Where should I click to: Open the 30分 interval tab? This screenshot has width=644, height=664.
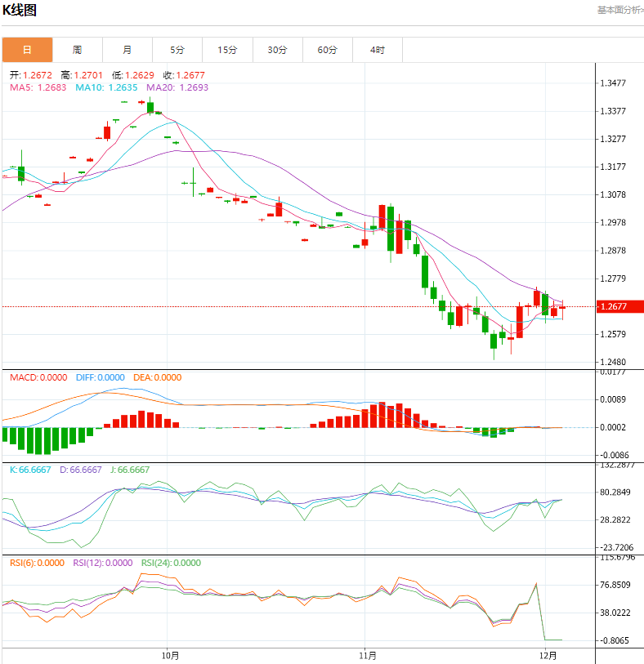click(x=278, y=50)
